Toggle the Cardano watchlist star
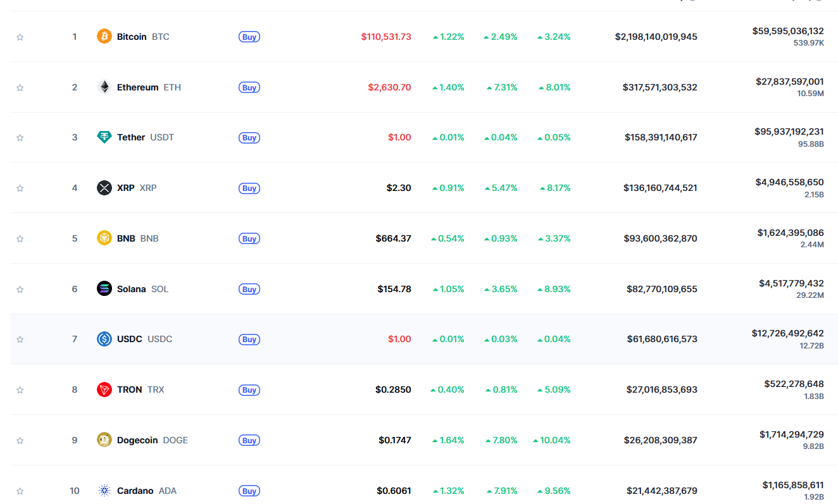The height and width of the screenshot is (504, 838). tap(20, 491)
